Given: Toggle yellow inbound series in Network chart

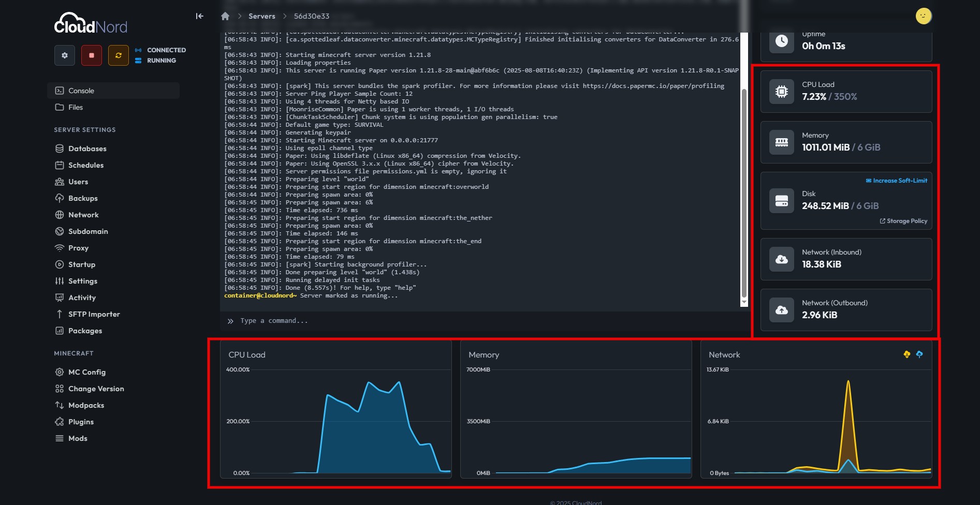Looking at the screenshot, I should (907, 354).
